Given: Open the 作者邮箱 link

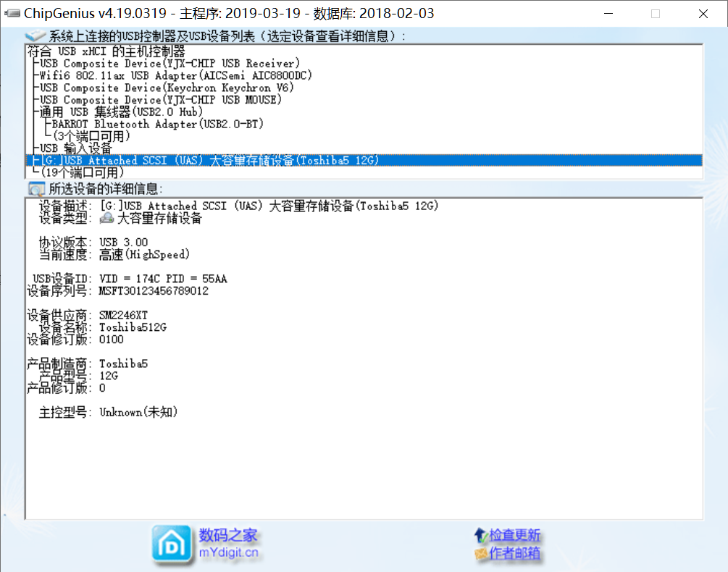Looking at the screenshot, I should click(x=514, y=554).
